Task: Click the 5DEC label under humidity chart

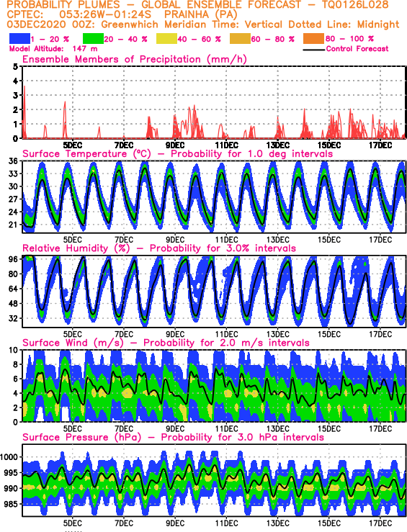Action: [73, 334]
